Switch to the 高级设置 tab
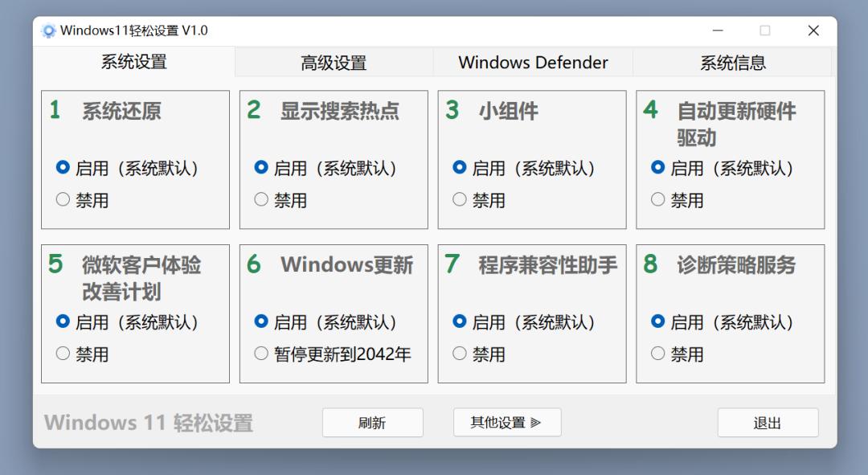This screenshot has width=868, height=475. coord(334,62)
